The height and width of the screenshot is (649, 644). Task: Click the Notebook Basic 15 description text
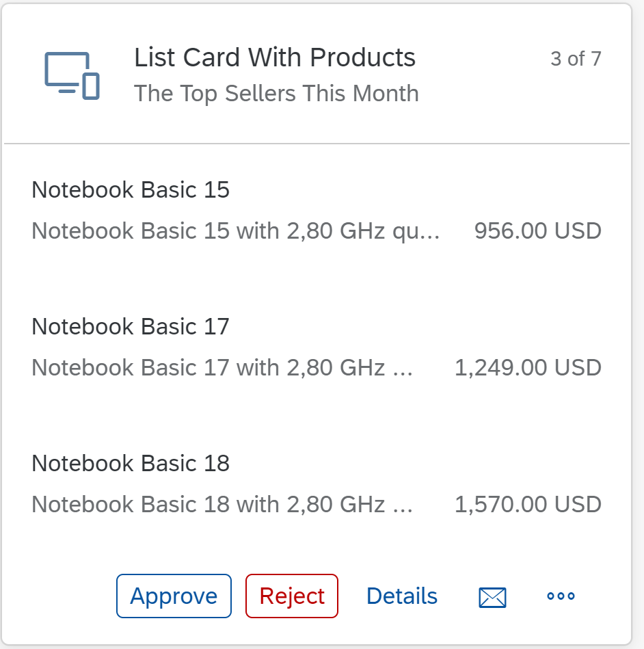pos(236,230)
